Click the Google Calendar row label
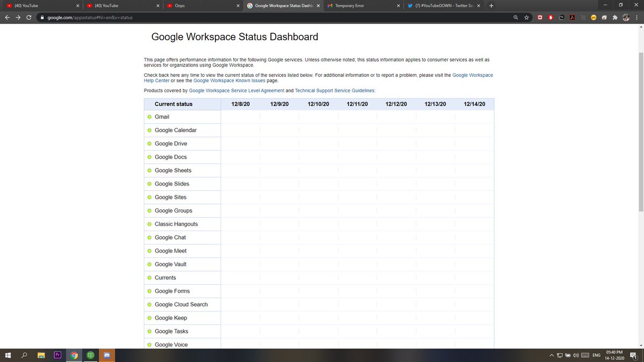 (x=175, y=130)
